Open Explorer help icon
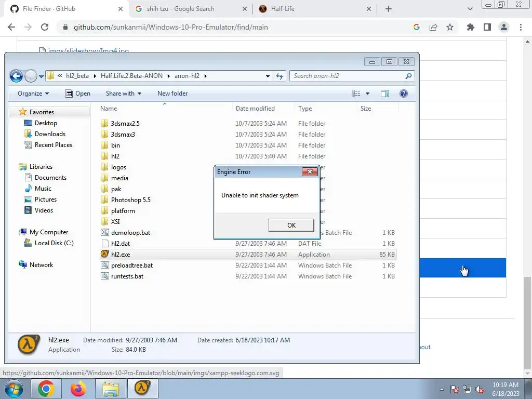This screenshot has height=399, width=532. pyautogui.click(x=403, y=94)
